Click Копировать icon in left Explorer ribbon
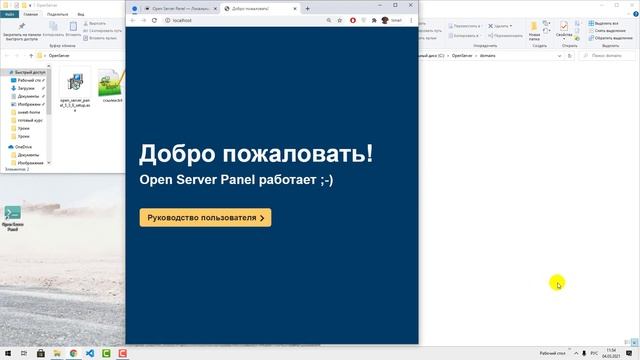Viewport: 640px width, 360px height. tap(53, 29)
